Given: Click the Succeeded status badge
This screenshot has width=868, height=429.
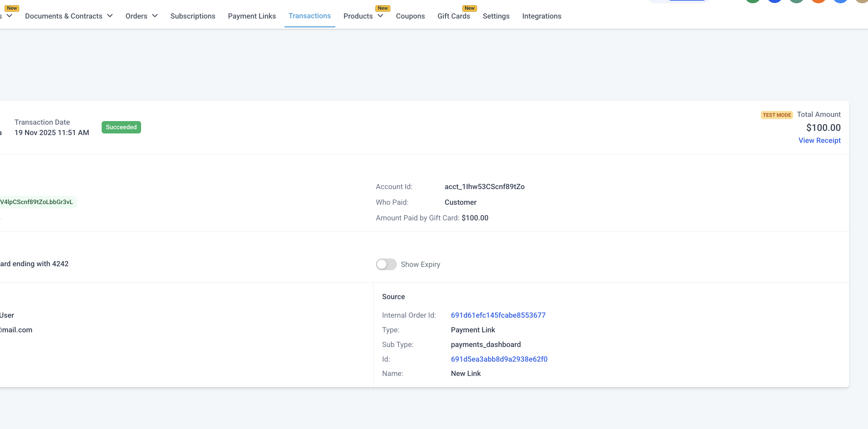Looking at the screenshot, I should (x=121, y=127).
